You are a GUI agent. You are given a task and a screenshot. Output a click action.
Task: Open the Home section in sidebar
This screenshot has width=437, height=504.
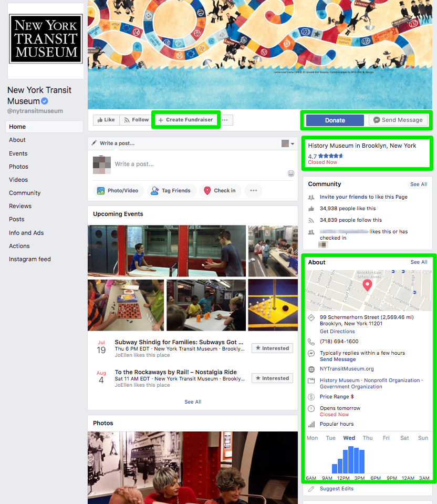(x=44, y=127)
